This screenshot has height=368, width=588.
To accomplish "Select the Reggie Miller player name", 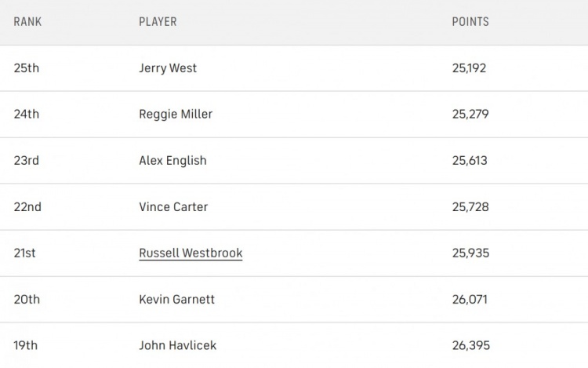I will (176, 115).
